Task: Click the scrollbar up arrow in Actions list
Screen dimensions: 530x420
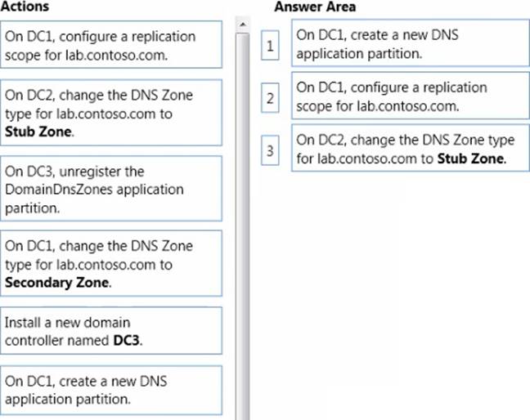Action: point(240,25)
